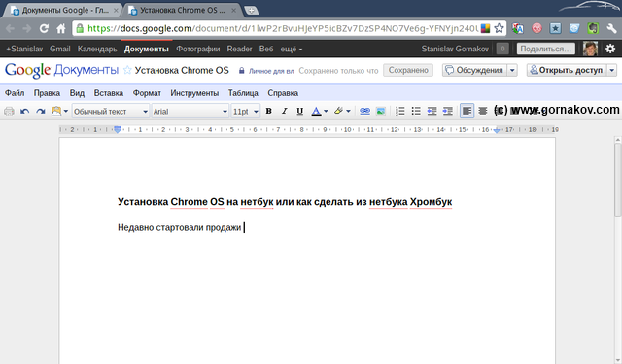The image size is (622, 364).
Task: Click the 'Открыть доступ' share button
Action: click(567, 70)
